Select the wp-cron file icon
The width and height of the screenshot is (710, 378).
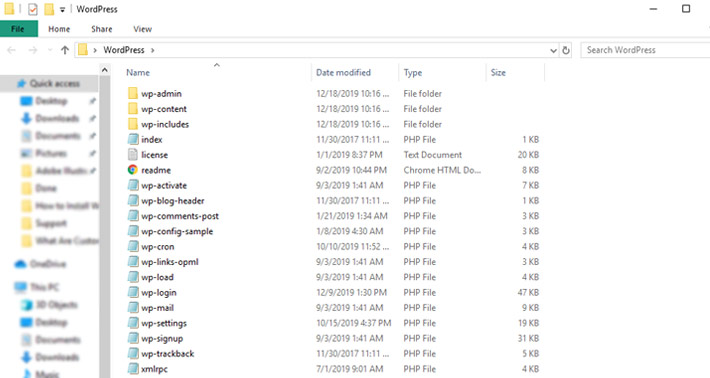click(133, 246)
